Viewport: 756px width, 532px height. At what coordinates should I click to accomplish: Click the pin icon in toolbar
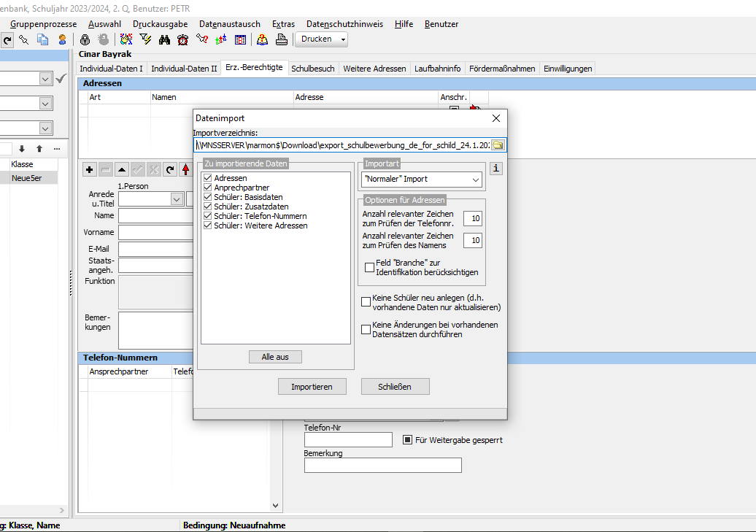(23, 39)
